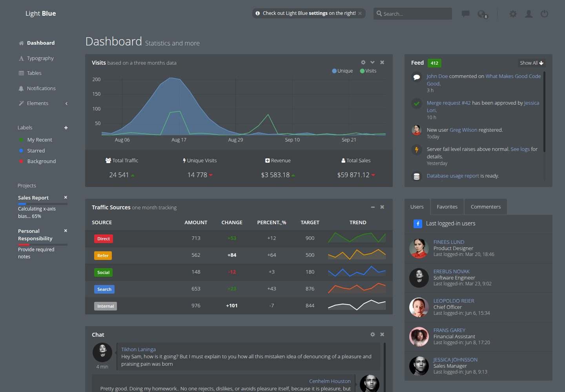Image resolution: width=565 pixels, height=392 pixels.
Task: Select the Users tab
Action: tap(417, 207)
